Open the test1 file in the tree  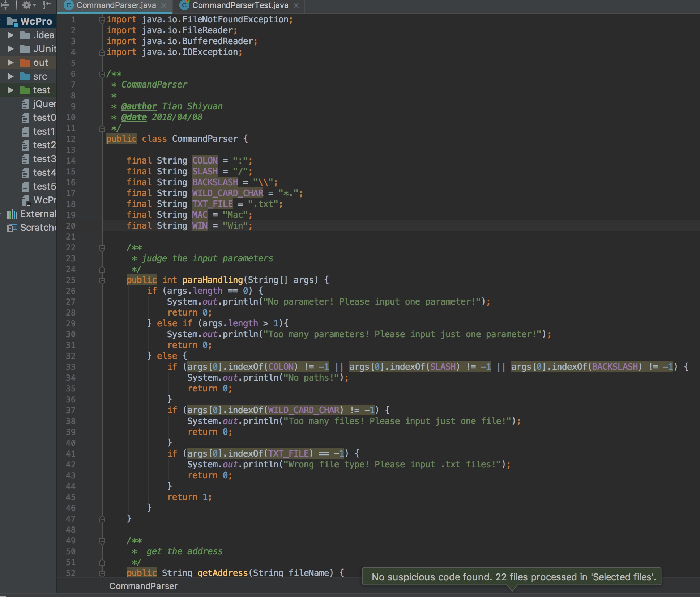[x=39, y=131]
